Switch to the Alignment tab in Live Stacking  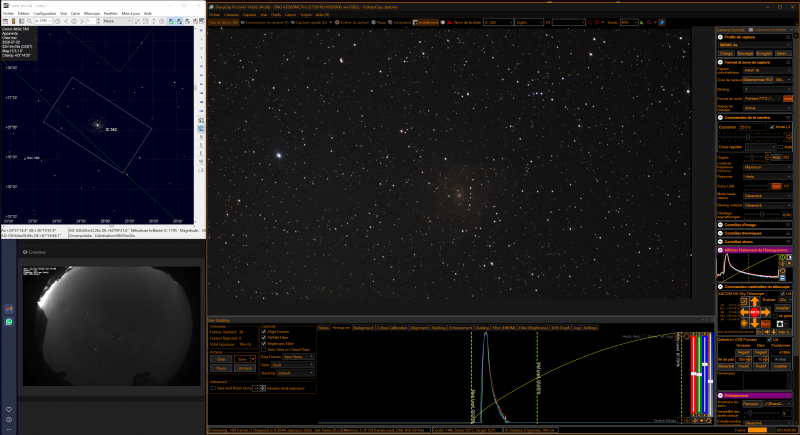(419, 328)
